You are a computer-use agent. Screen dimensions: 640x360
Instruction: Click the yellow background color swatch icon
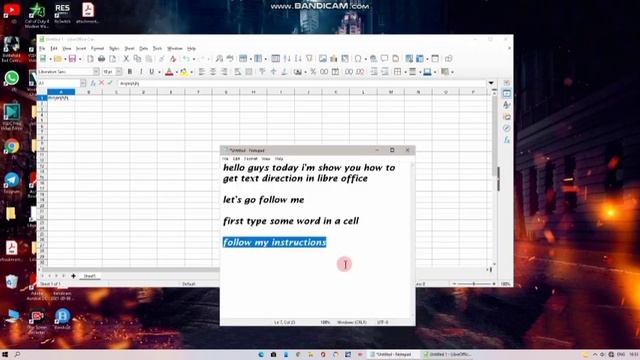184,72
